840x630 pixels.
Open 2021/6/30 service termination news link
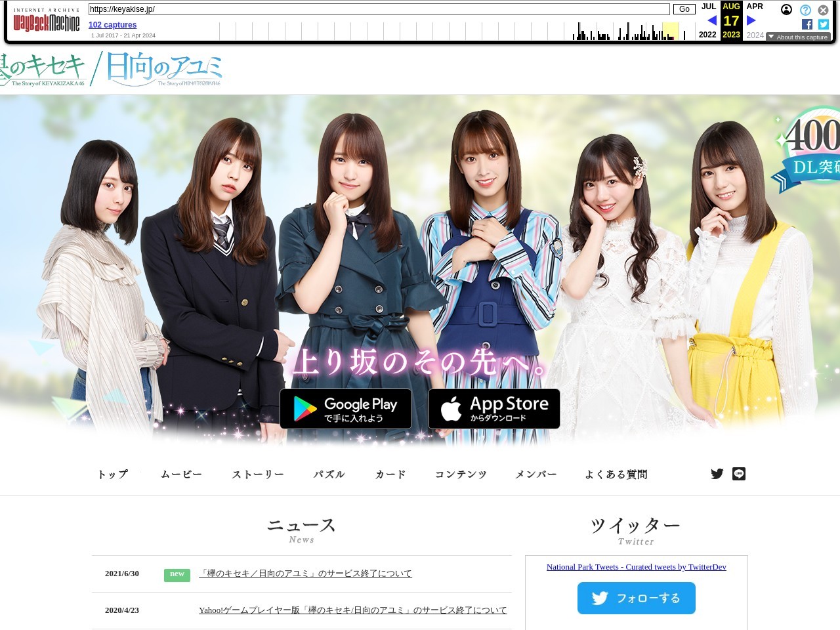click(306, 574)
